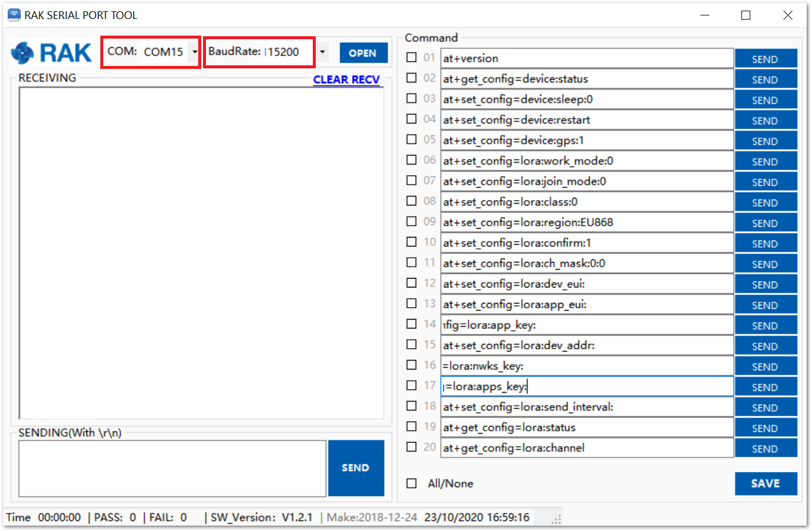Click the lora:class:0 command field

(587, 202)
